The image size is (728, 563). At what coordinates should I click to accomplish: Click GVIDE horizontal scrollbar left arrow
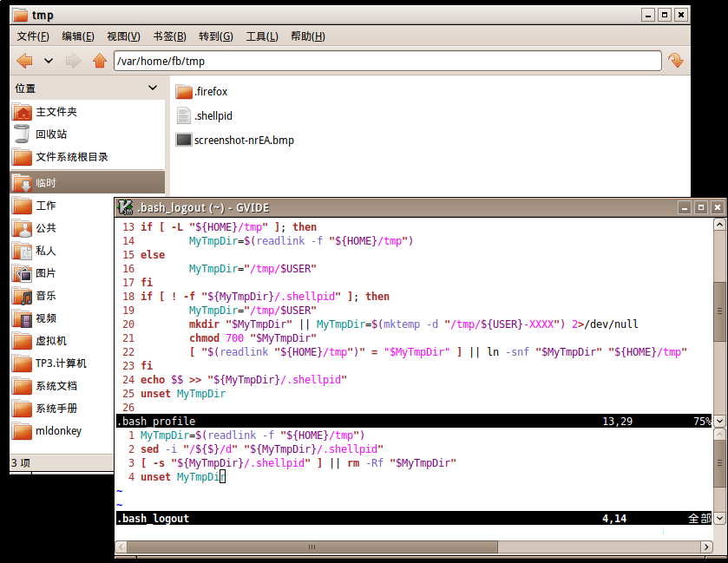(x=121, y=547)
